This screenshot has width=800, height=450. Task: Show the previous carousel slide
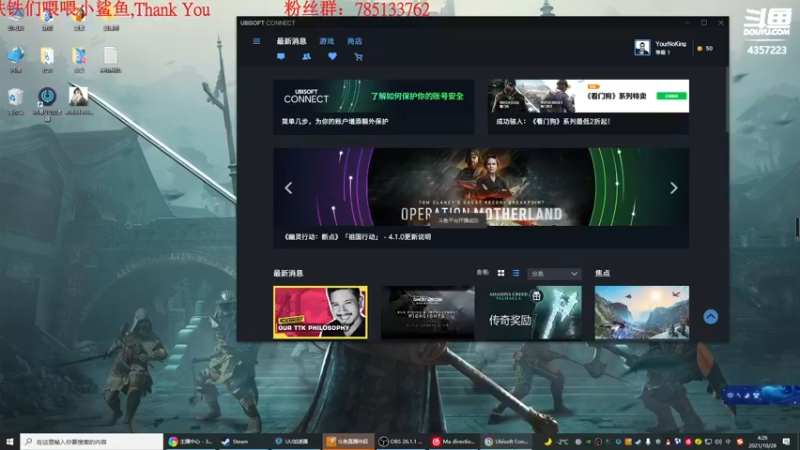point(288,188)
